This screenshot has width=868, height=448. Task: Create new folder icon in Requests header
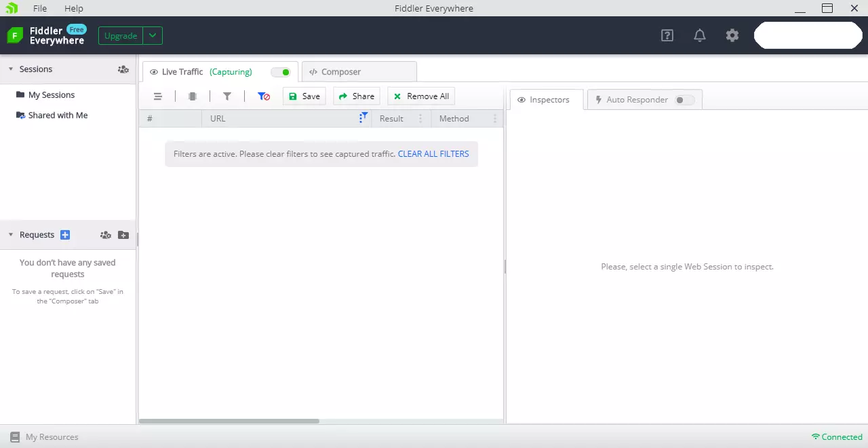(x=123, y=235)
